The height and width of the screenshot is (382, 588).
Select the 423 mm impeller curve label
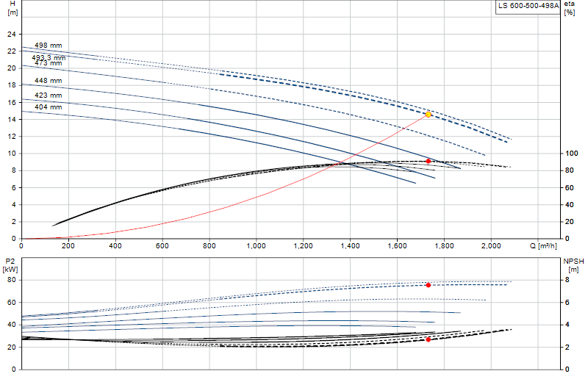[48, 95]
